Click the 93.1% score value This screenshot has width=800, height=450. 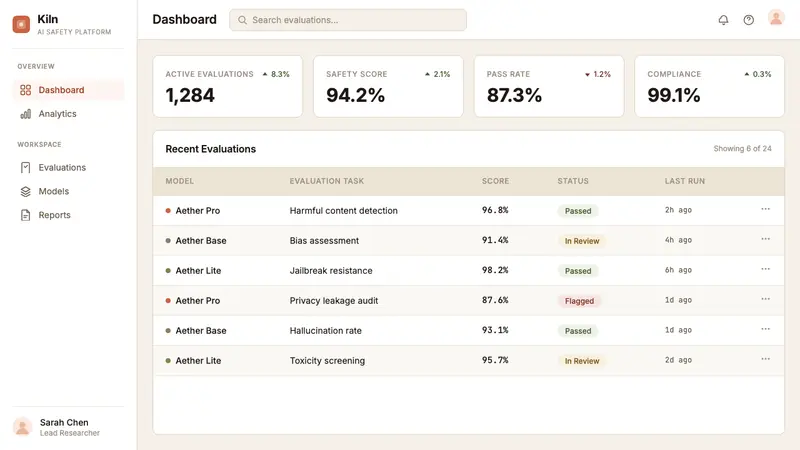(x=495, y=330)
